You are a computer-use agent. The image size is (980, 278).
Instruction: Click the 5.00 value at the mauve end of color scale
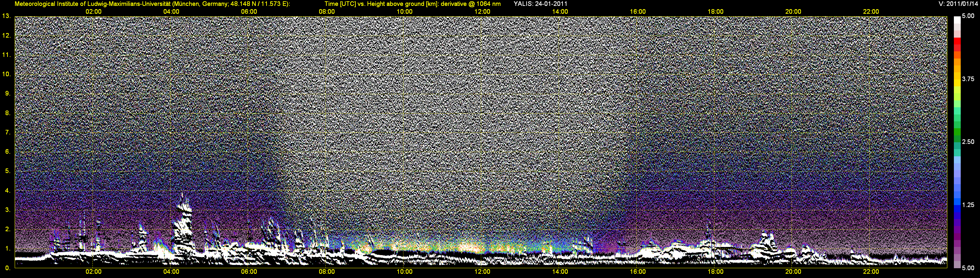coord(968,268)
